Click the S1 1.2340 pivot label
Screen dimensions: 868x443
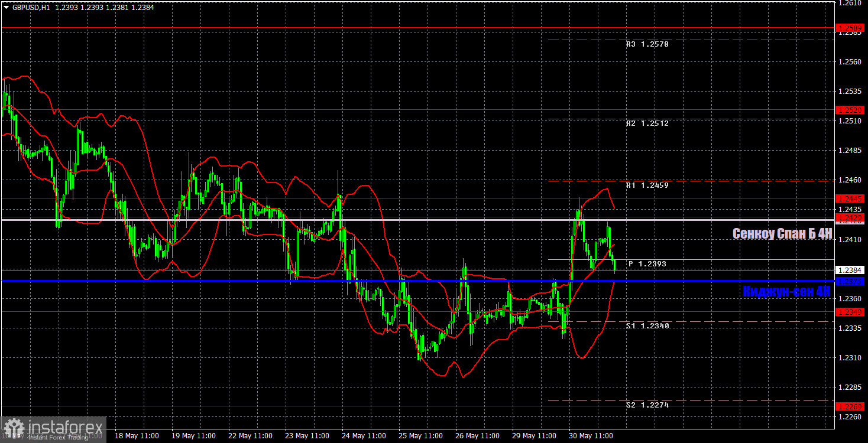tap(647, 326)
